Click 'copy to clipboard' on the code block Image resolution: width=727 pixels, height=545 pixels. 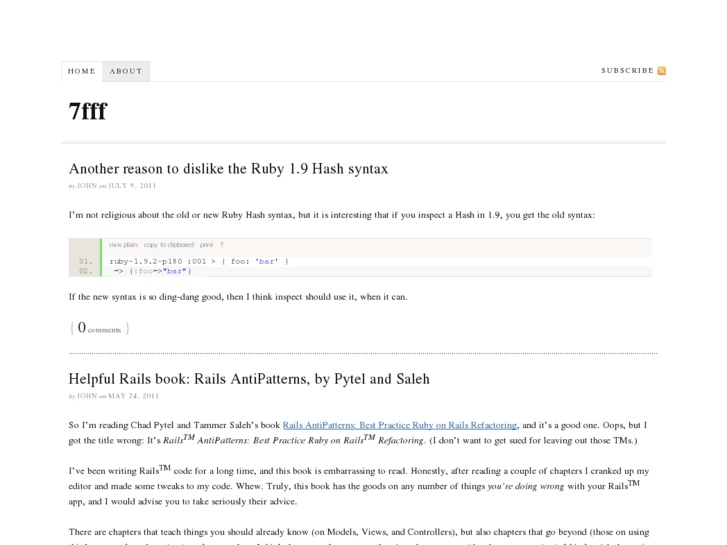click(x=168, y=245)
